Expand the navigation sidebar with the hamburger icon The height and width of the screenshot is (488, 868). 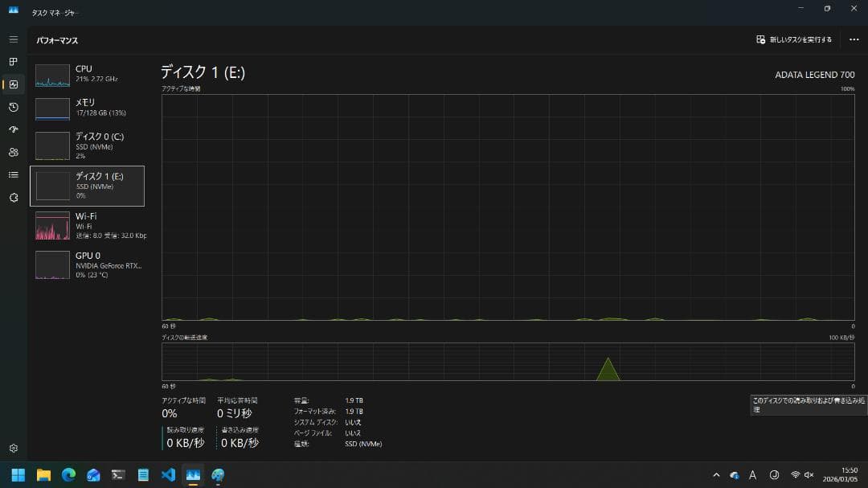click(x=13, y=38)
